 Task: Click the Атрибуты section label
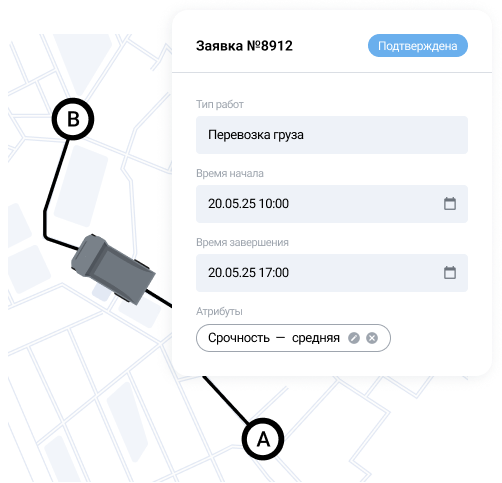(x=219, y=311)
